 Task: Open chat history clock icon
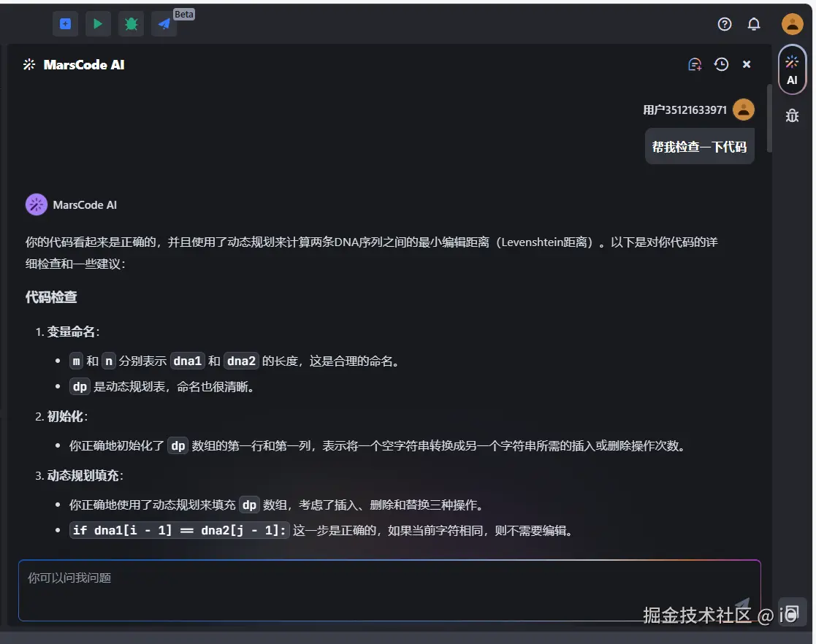721,64
